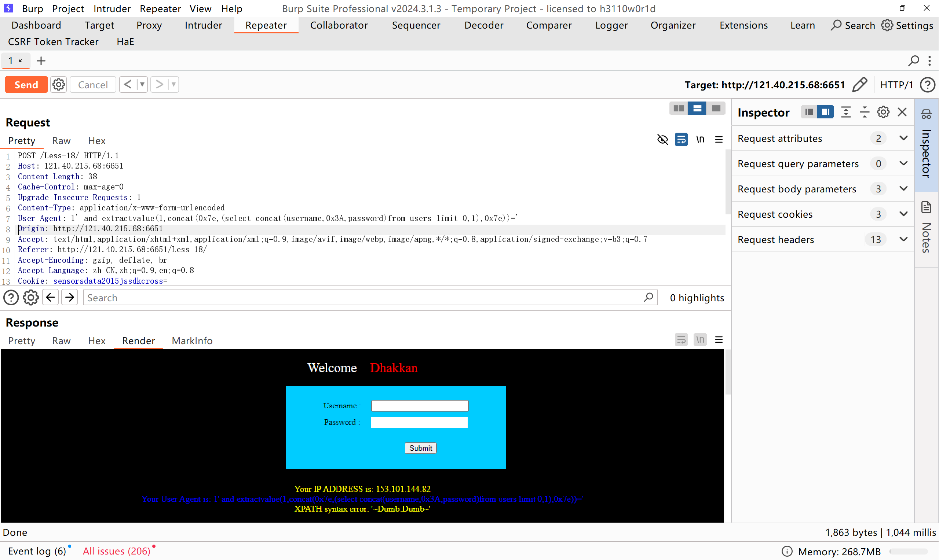Screen dimensions: 939x560
Task: Select request Raw view tab
Action: point(61,141)
